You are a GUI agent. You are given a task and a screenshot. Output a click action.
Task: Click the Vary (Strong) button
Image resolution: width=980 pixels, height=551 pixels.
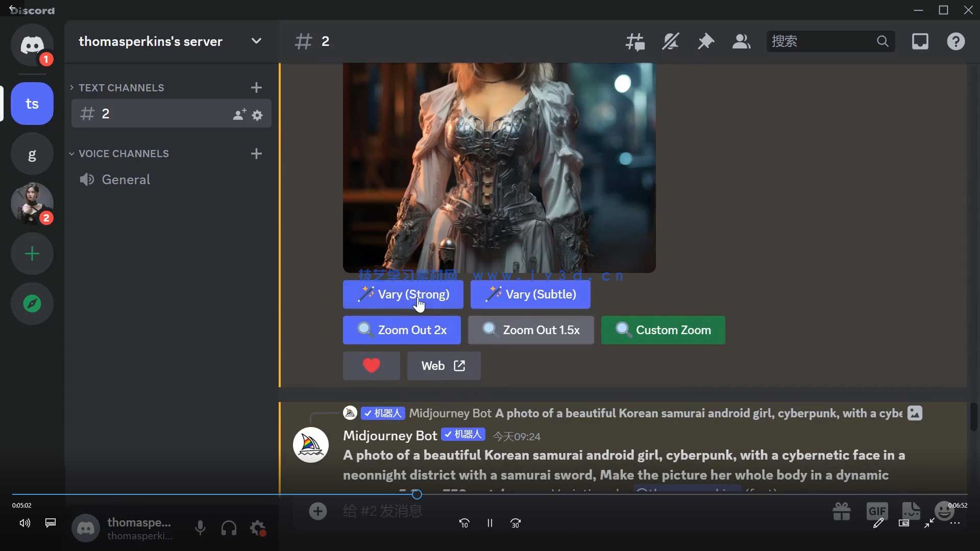click(403, 294)
